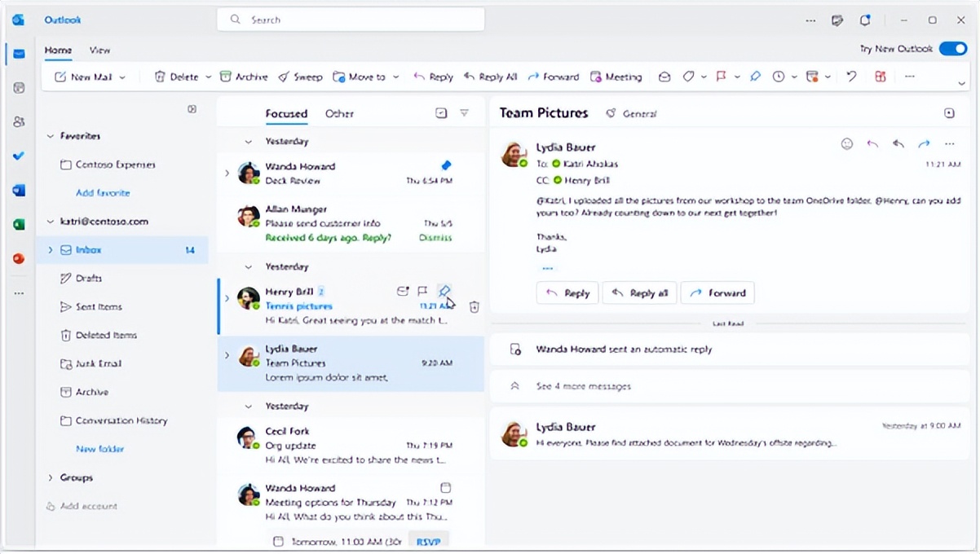
Task: Open Calendar from the left app rail
Action: coord(18,88)
